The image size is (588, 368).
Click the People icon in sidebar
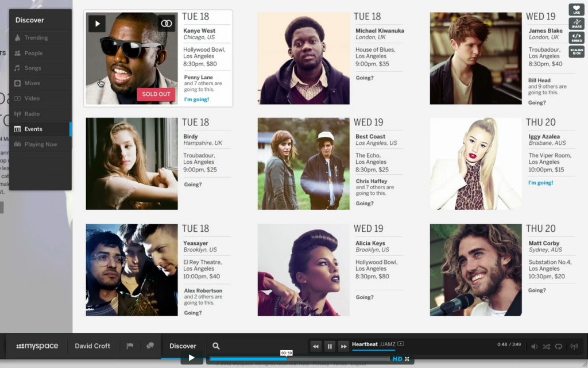(x=17, y=53)
